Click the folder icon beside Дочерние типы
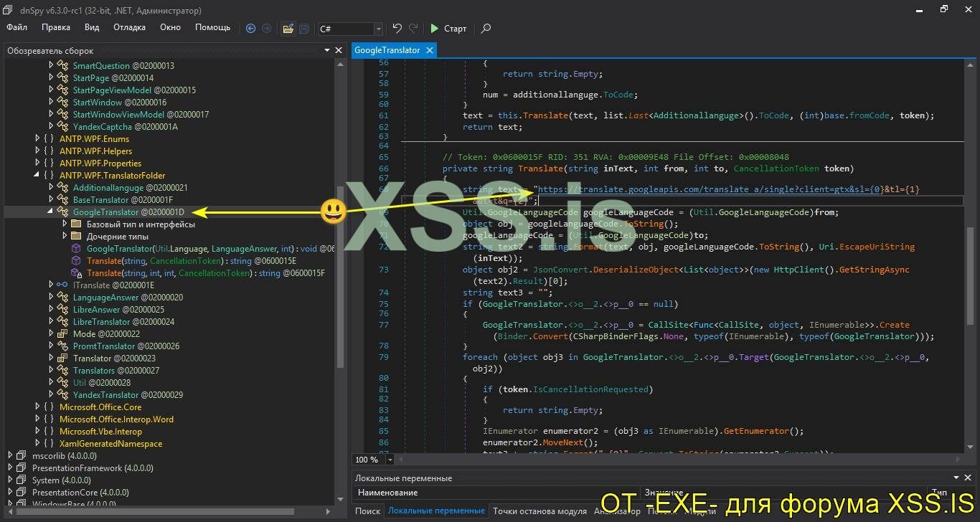 pyautogui.click(x=76, y=236)
